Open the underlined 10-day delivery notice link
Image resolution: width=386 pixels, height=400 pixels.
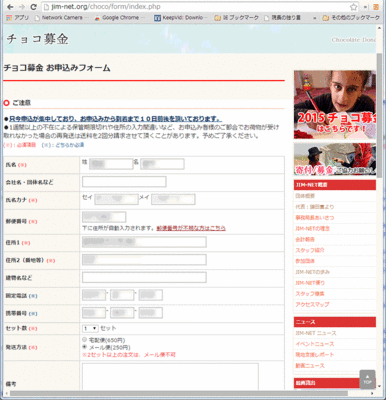(116, 119)
